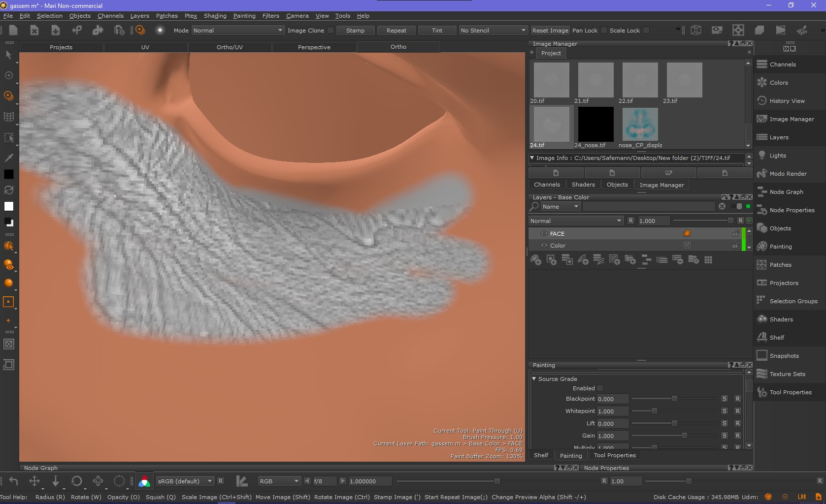This screenshot has width=826, height=504.
Task: Open the Objects palette from sidebar
Action: (780, 228)
